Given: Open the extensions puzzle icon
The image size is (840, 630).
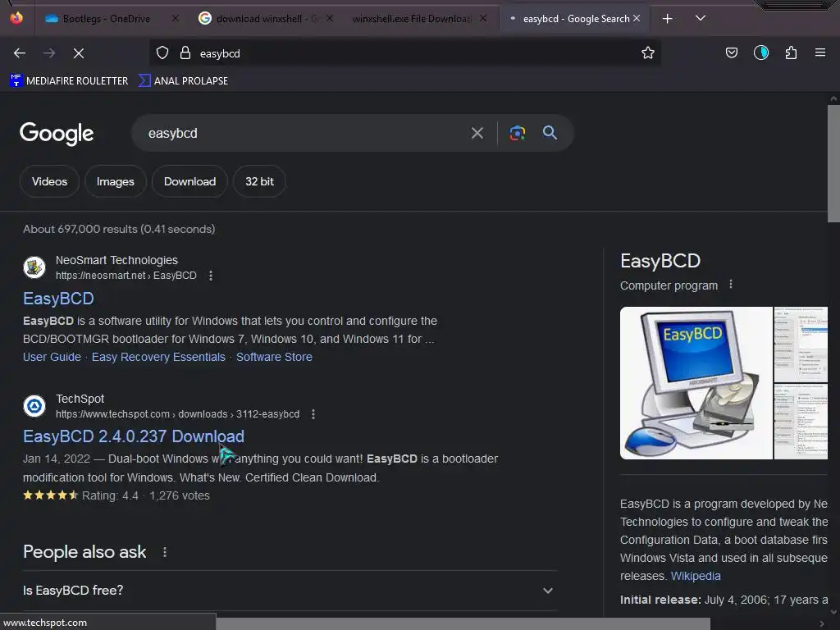Looking at the screenshot, I should point(792,52).
